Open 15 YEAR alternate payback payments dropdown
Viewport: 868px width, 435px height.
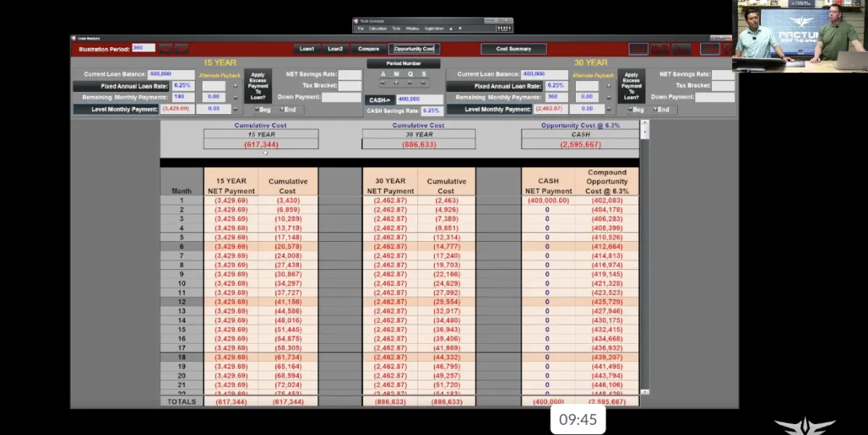pyautogui.click(x=235, y=98)
